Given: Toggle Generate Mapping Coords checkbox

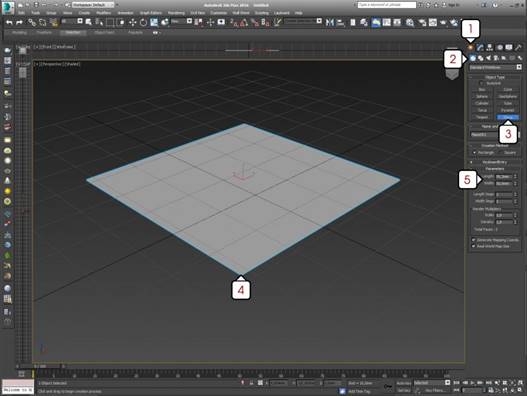Looking at the screenshot, I should 474,240.
